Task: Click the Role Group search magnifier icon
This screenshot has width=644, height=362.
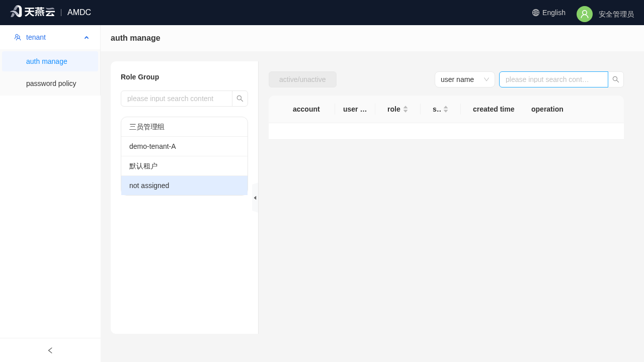Action: pyautogui.click(x=240, y=99)
